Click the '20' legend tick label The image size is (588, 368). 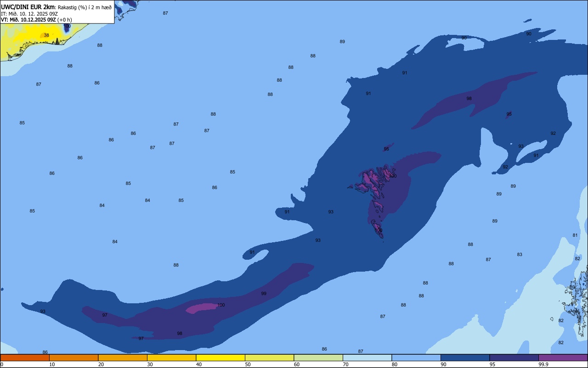[x=101, y=364]
